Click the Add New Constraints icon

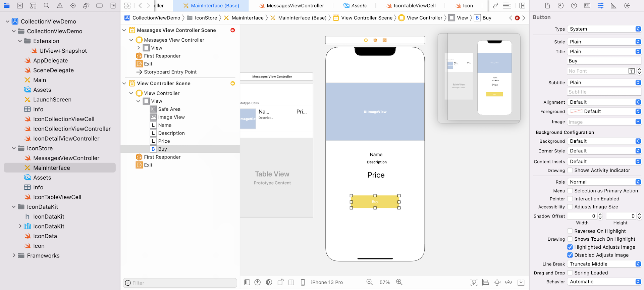pos(497,282)
